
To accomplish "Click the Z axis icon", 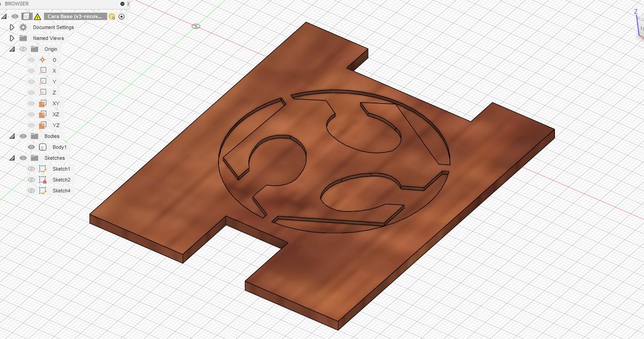I will (43, 93).
